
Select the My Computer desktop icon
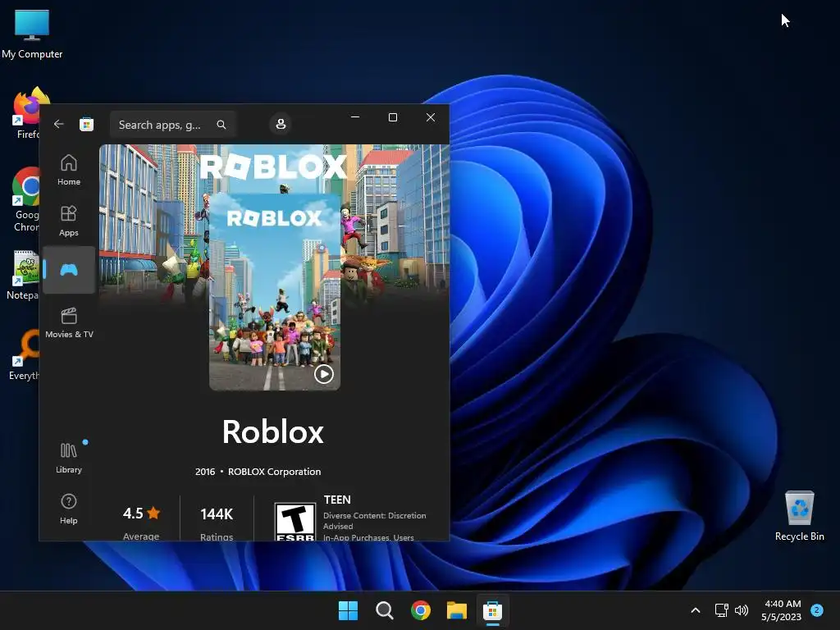tap(32, 34)
